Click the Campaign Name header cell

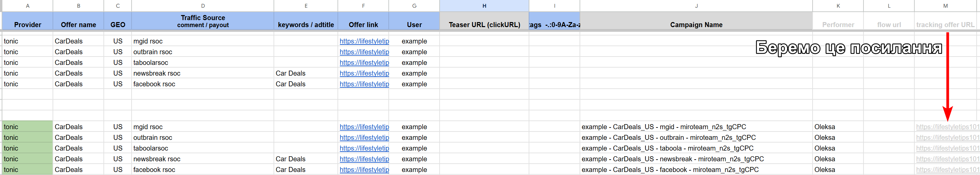(x=696, y=21)
